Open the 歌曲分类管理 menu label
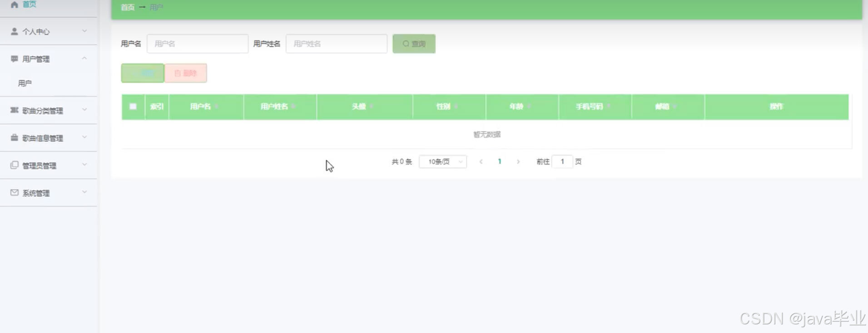The width and height of the screenshot is (868, 333). tap(43, 111)
